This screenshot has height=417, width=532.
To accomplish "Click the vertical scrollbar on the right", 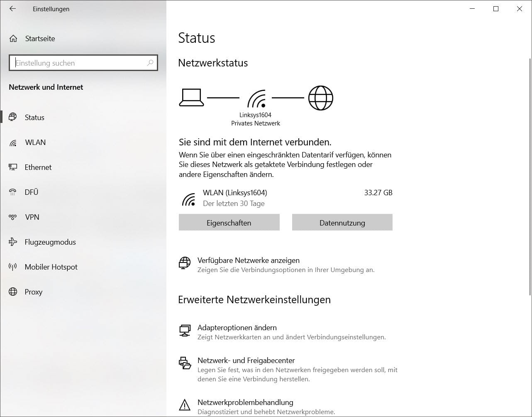I will point(530,177).
